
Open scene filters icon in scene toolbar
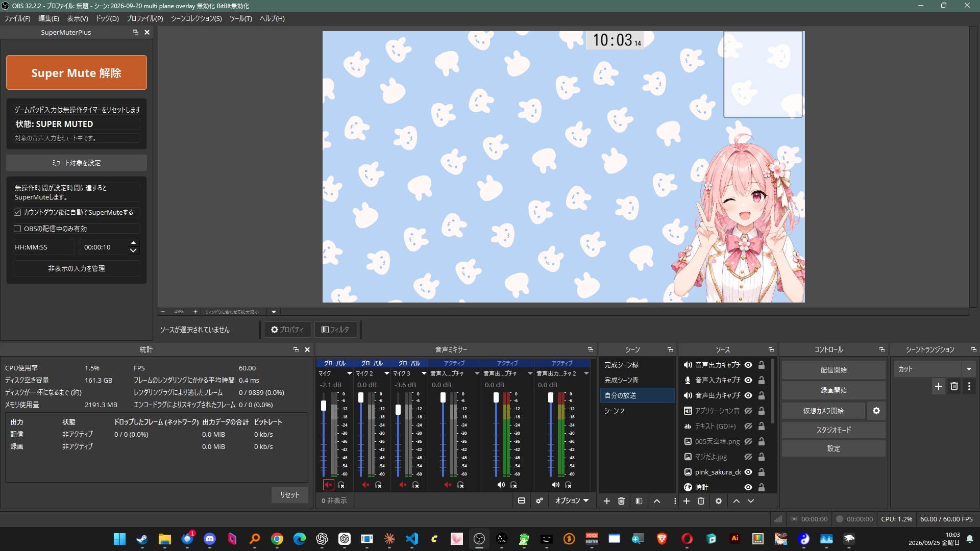tap(639, 501)
